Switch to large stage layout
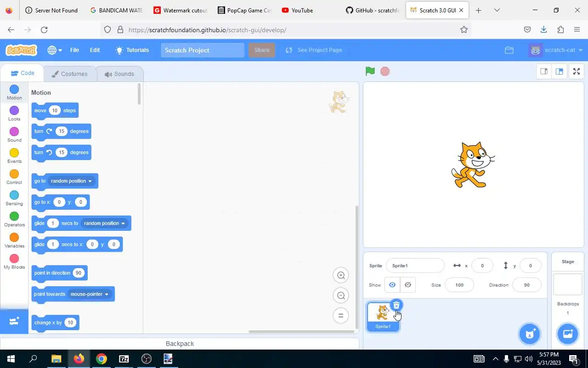Screen dimensions: 588x368 559,71
